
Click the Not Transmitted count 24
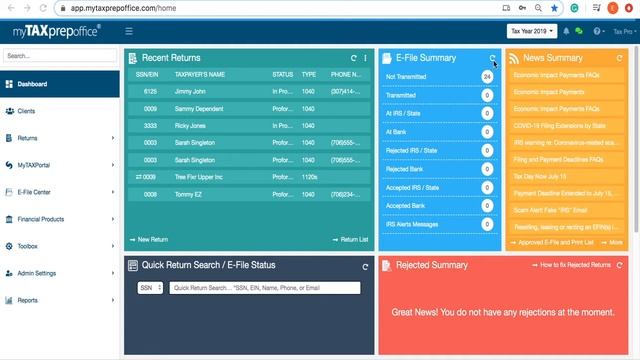pos(487,77)
